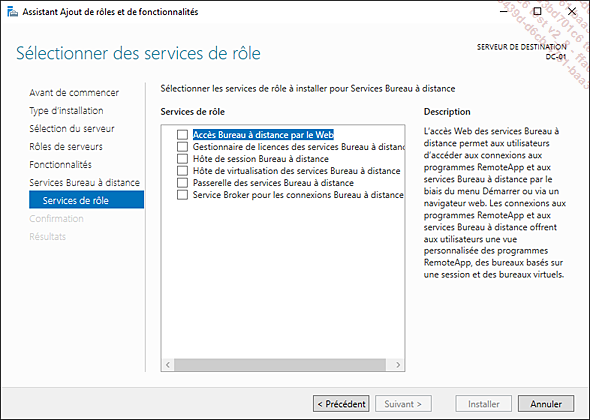The width and height of the screenshot is (590, 420).
Task: Check Passerelle des services Bureau à distance
Action: (182, 183)
